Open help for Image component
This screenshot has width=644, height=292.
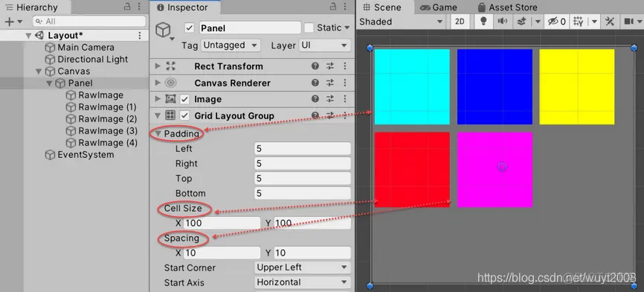pyautogui.click(x=315, y=99)
